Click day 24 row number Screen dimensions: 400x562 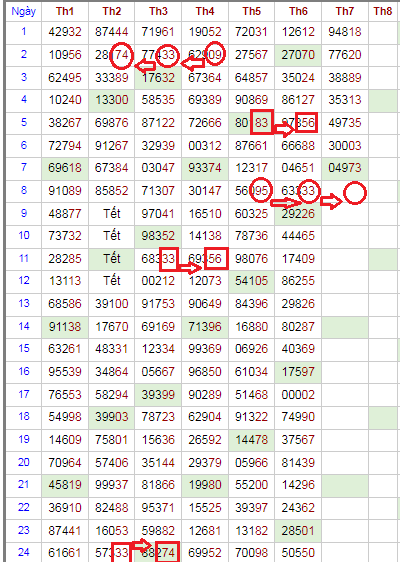click(24, 552)
